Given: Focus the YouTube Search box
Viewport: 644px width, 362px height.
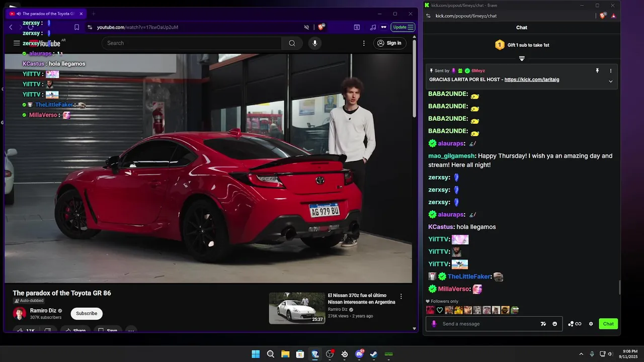Looking at the screenshot, I should [x=192, y=43].
